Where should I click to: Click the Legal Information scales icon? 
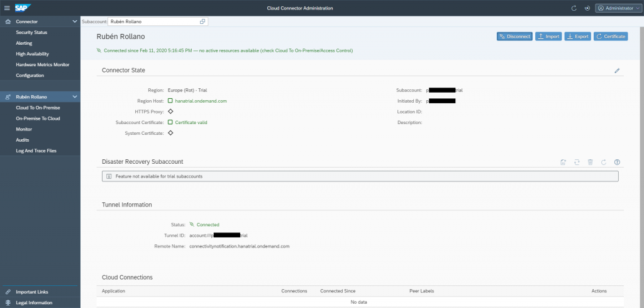(x=8, y=303)
